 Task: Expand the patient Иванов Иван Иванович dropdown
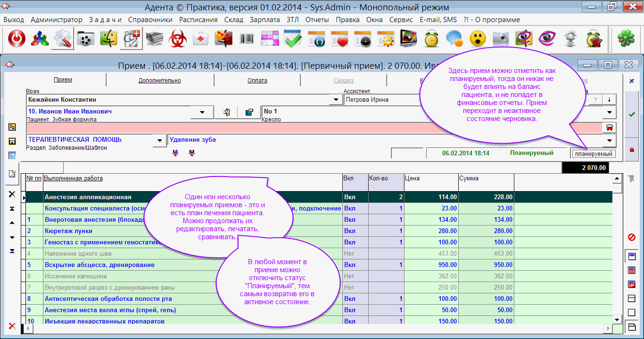(203, 112)
